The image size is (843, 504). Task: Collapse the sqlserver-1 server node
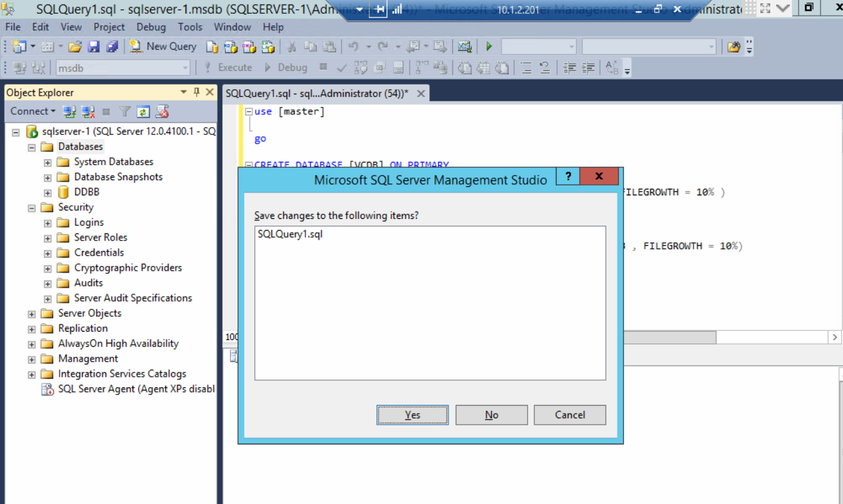point(16,132)
